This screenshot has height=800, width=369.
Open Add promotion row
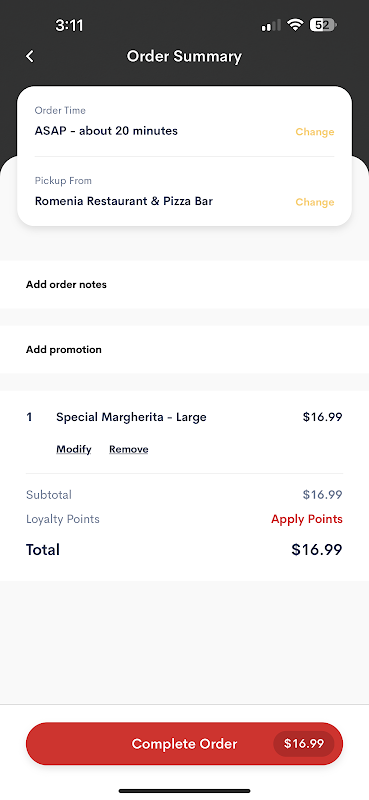point(184,349)
